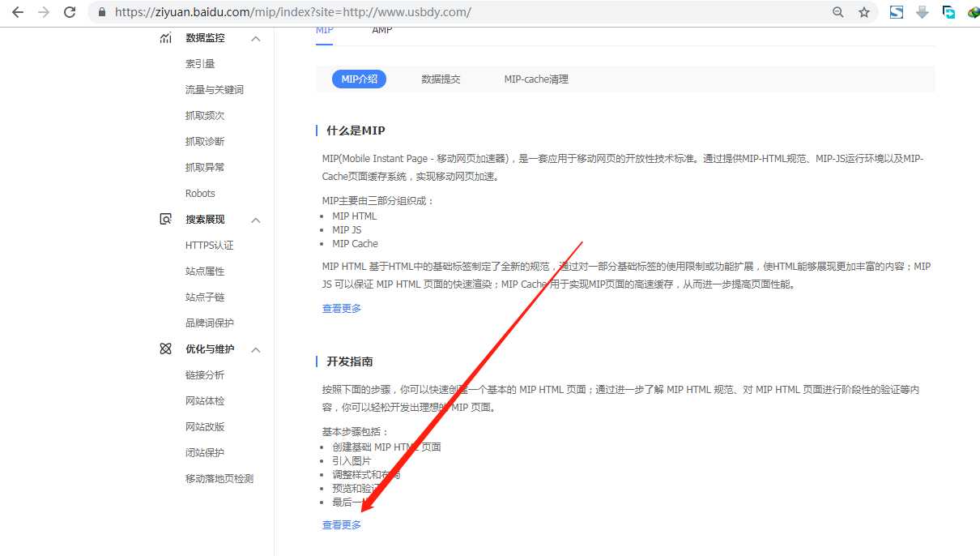
Task: Click the 优化与维护 section heading
Action: pos(210,349)
